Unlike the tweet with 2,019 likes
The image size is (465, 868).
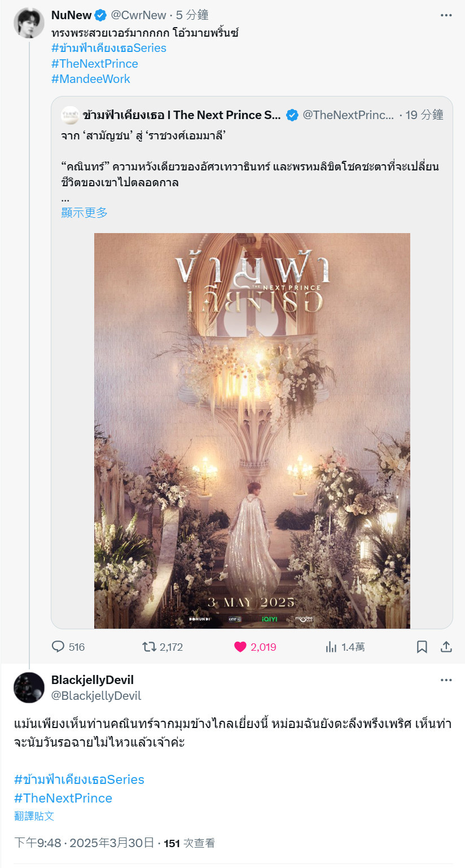pyautogui.click(x=255, y=647)
